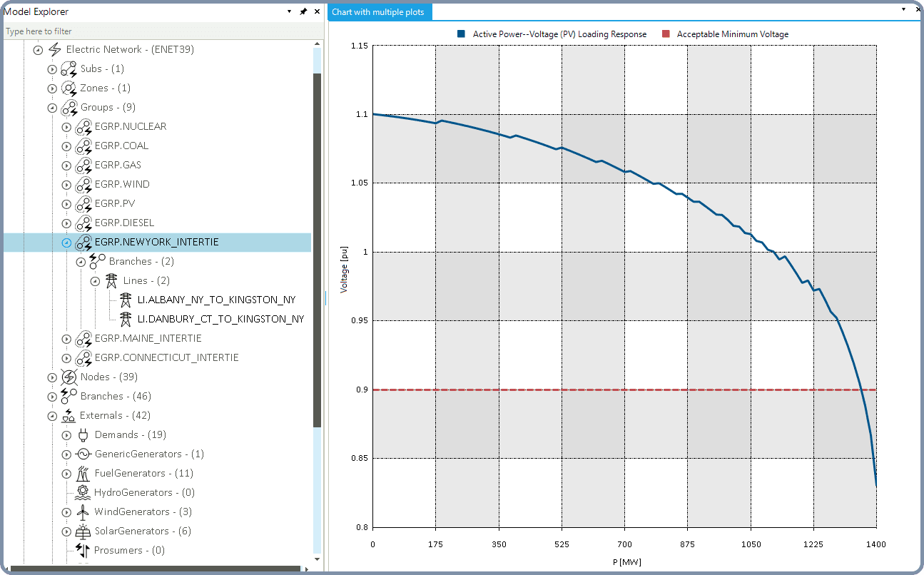Click the GenericGenerators sine wave icon
The height and width of the screenshot is (575, 924).
pos(83,454)
